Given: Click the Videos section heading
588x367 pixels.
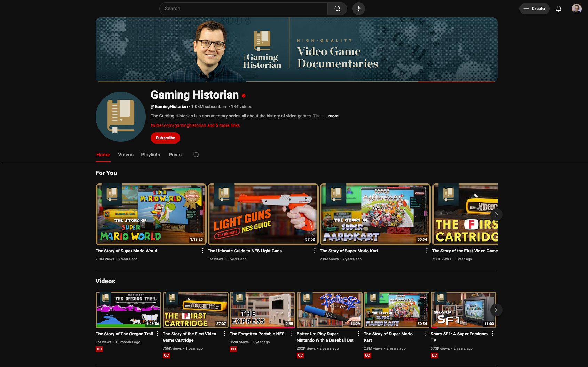Looking at the screenshot, I should coord(105,281).
